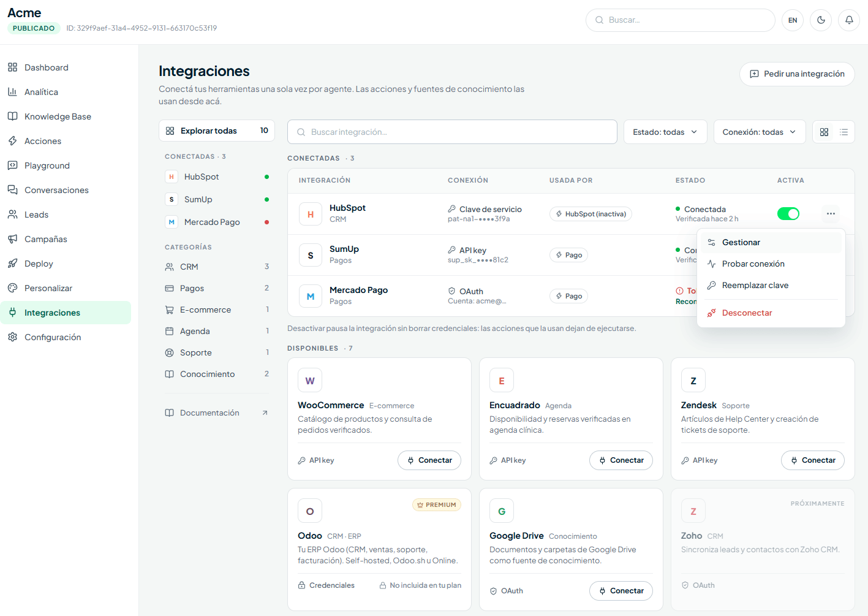This screenshot has height=616, width=868.
Task: Open HubSpot row more options menu
Action: coord(831,214)
